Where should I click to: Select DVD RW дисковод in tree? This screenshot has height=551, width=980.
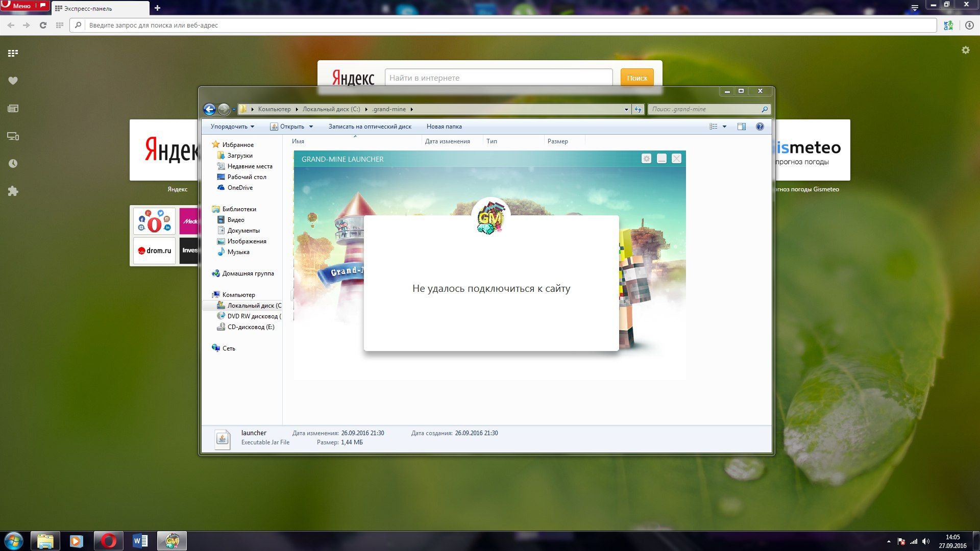(249, 316)
